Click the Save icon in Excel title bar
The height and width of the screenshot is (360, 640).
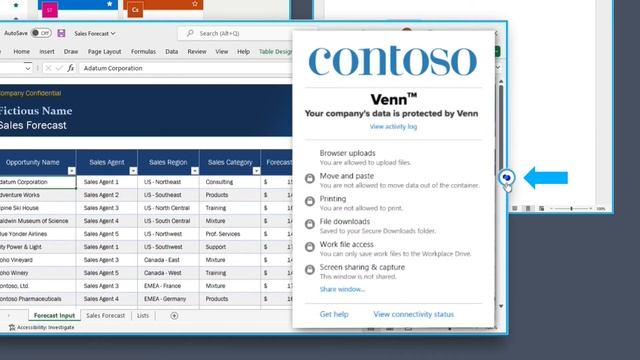click(x=61, y=33)
